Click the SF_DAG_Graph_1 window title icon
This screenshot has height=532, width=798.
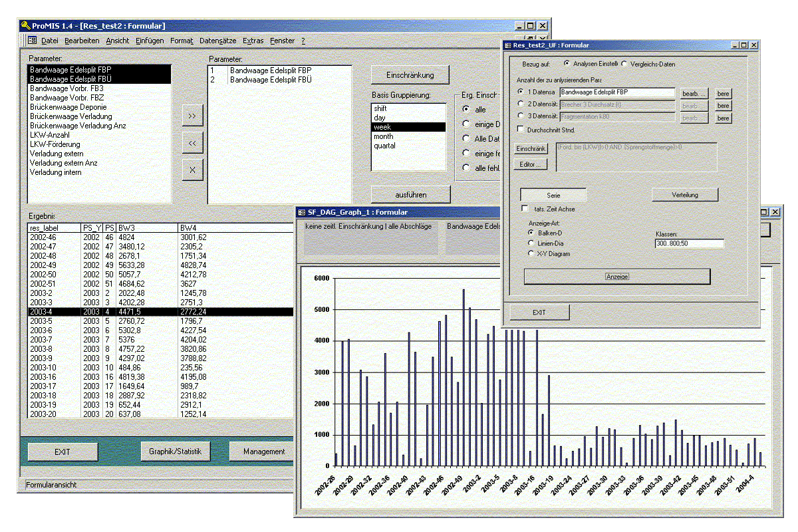(302, 212)
